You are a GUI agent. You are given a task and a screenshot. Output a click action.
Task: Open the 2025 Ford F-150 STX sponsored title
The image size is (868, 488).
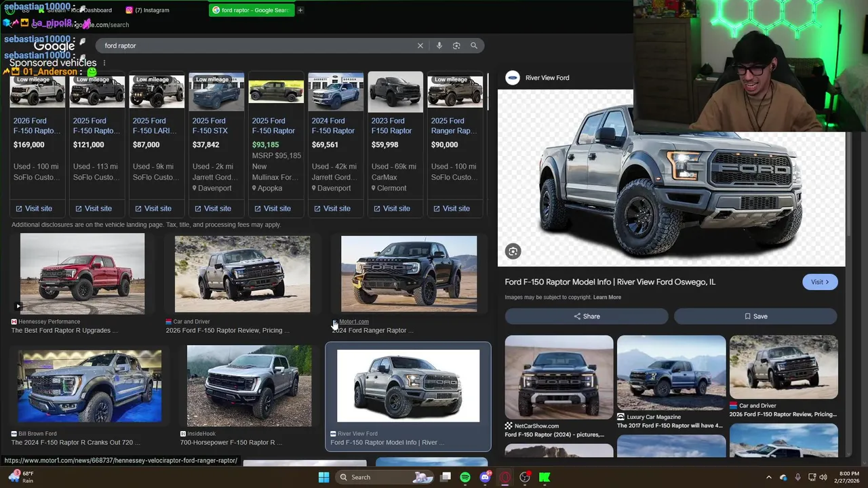[210, 125]
